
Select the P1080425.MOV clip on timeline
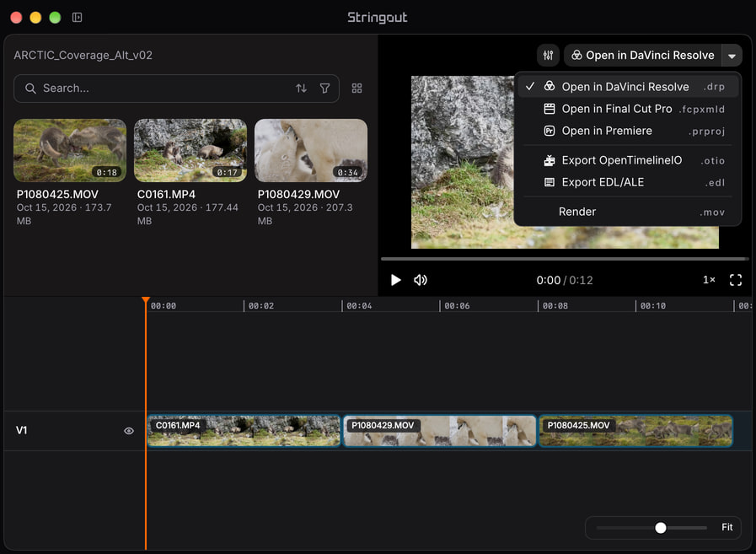(635, 430)
